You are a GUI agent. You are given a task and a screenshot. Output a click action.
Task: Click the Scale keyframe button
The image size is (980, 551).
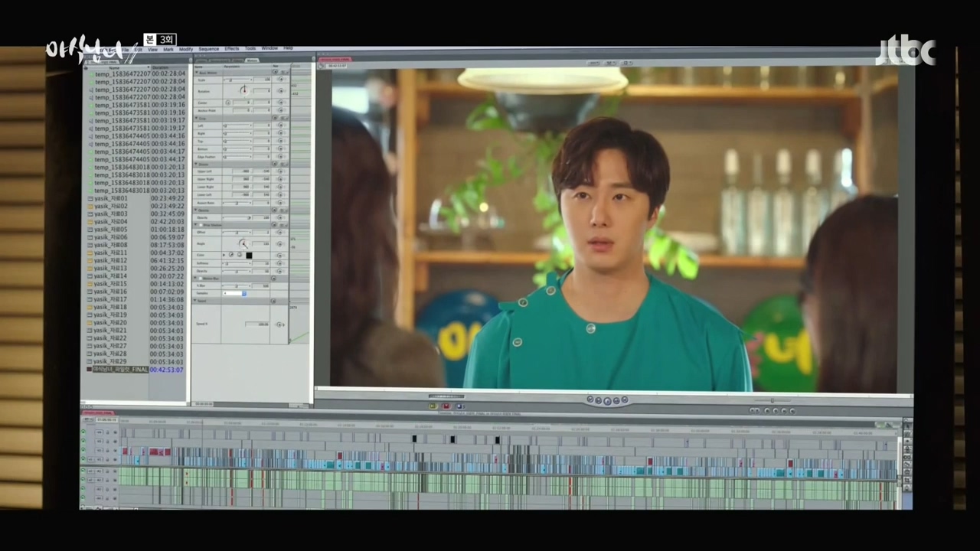click(281, 80)
